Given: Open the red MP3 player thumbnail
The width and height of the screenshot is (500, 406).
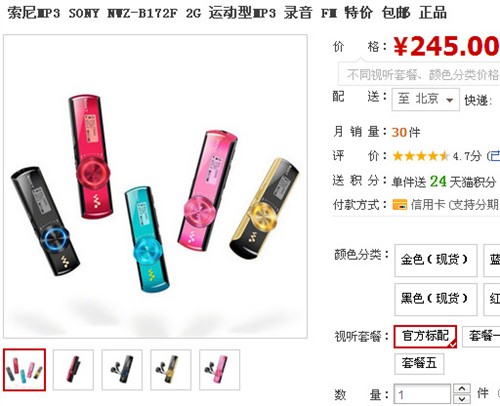Looking at the screenshot, I should 73,370.
